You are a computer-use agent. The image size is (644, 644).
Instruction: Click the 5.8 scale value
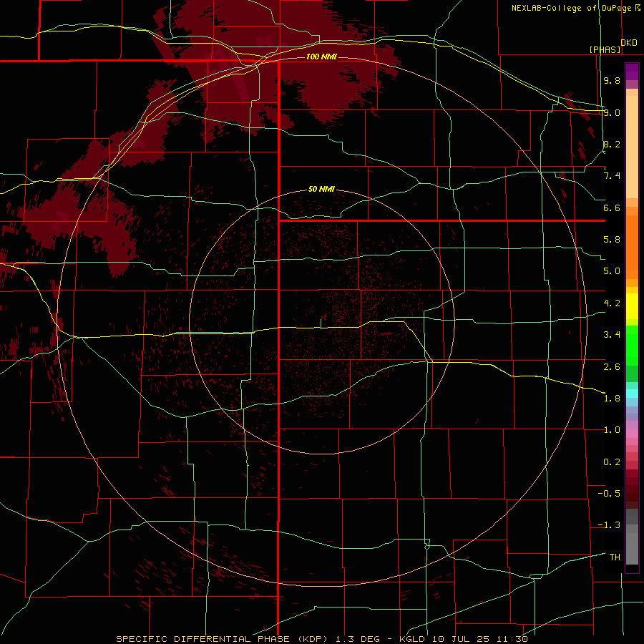point(612,240)
